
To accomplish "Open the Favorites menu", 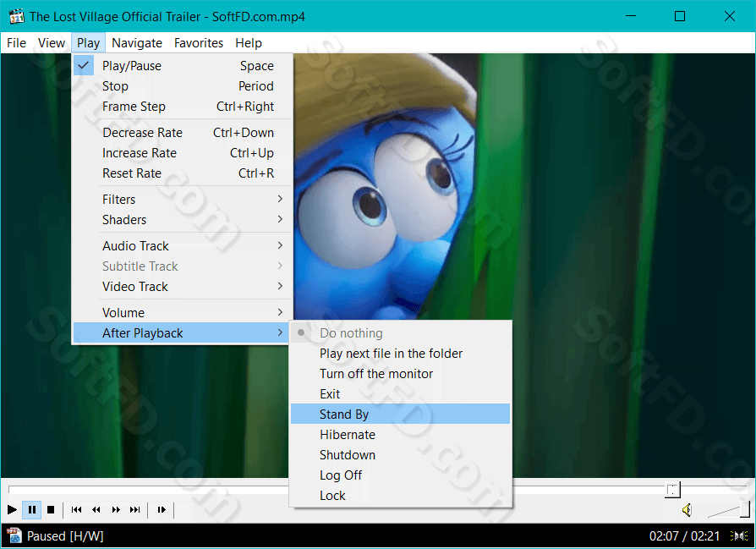I will tap(199, 43).
